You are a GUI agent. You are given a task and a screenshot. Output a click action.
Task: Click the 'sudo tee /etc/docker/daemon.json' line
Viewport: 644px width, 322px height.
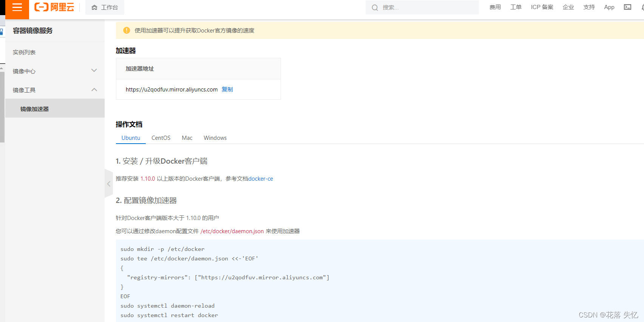click(189, 259)
